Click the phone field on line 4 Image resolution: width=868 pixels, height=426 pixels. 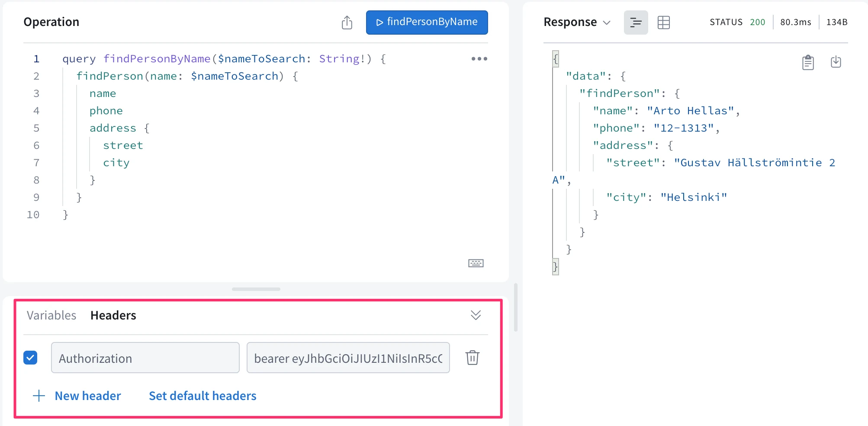pos(106,111)
